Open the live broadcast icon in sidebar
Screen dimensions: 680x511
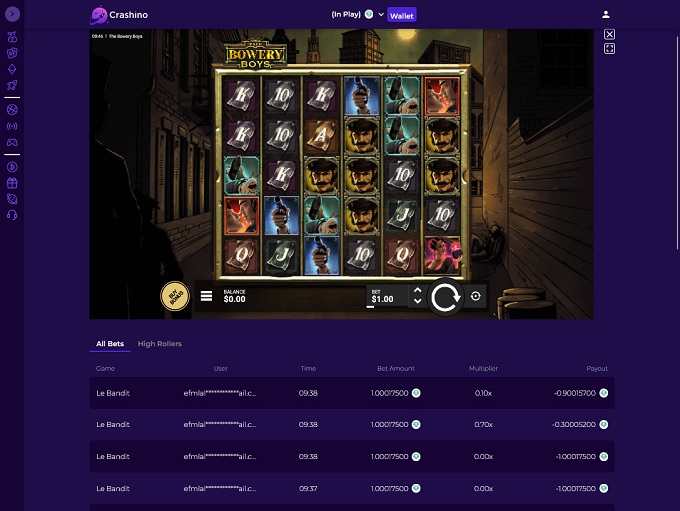tap(12, 126)
